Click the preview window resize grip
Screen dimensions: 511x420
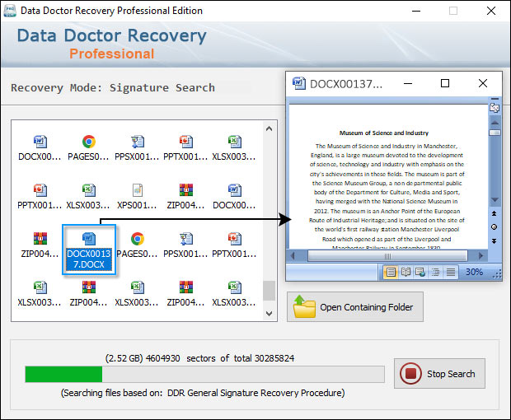(497, 275)
